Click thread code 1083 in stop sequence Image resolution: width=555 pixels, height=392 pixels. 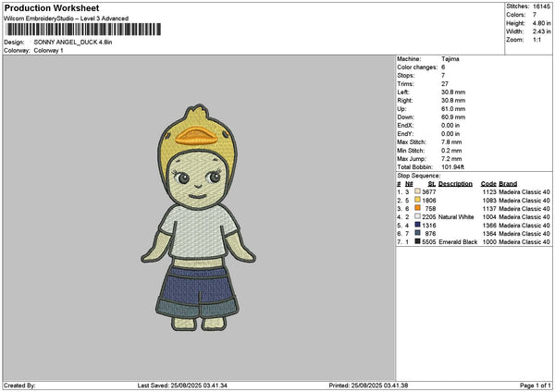click(489, 201)
